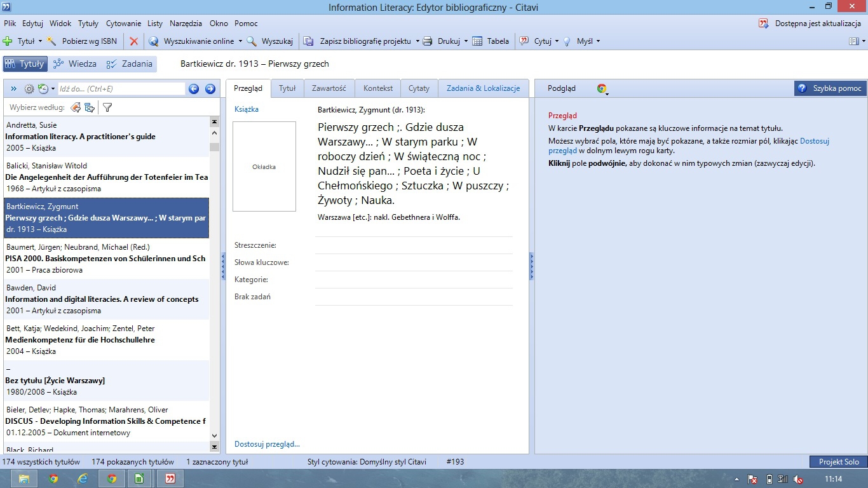Go back with the blue left arrow
868x488 pixels.
[194, 89]
